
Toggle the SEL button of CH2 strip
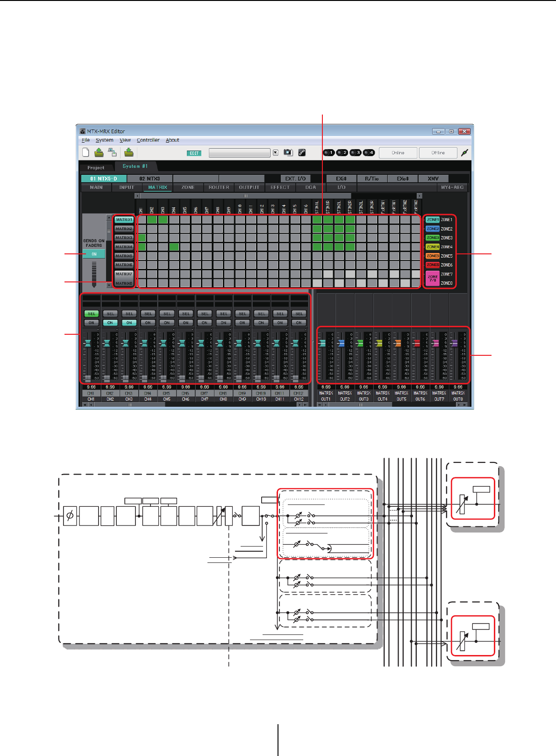coord(110,314)
